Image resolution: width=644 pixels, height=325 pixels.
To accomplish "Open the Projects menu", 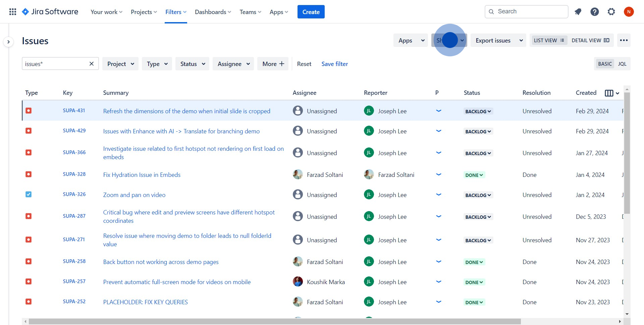I will [144, 12].
